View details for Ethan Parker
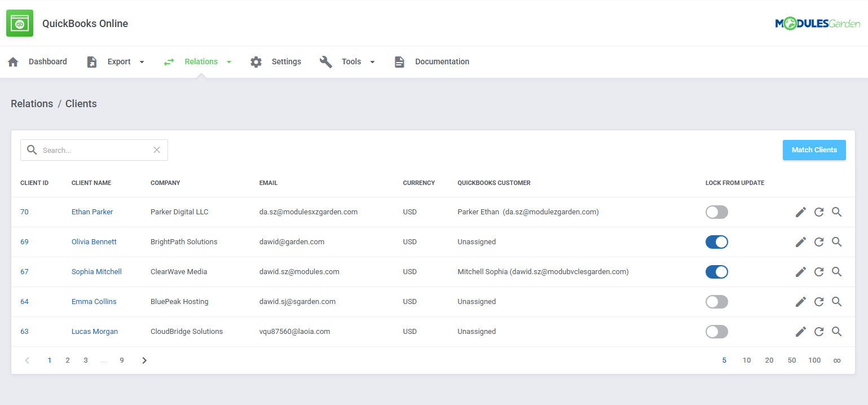The width and height of the screenshot is (868, 405). tap(837, 212)
